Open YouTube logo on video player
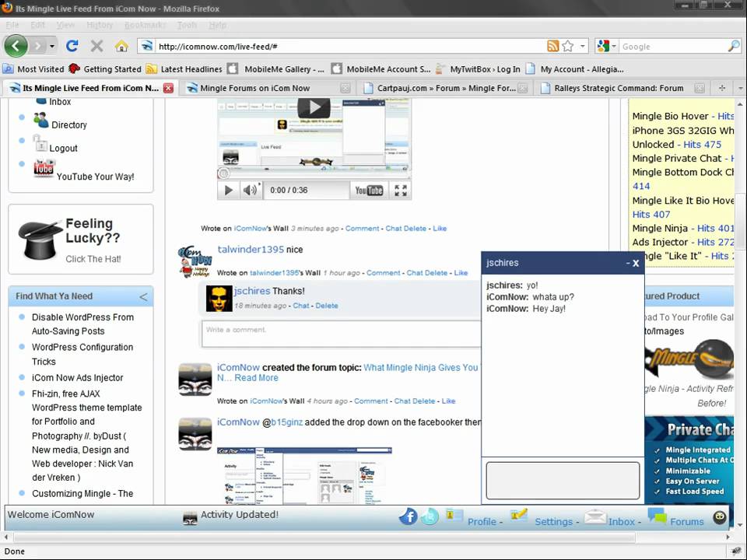Image resolution: width=747 pixels, height=560 pixels. (369, 190)
